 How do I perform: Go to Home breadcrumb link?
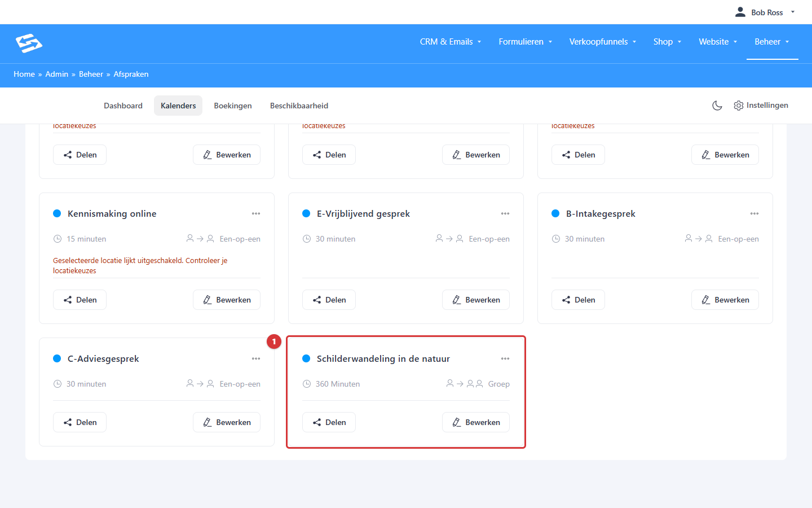24,74
